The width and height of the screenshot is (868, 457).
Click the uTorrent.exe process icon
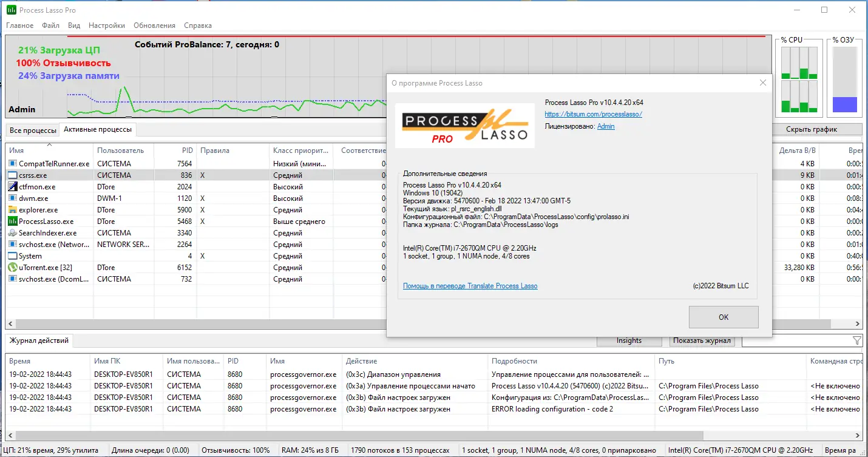tap(13, 268)
